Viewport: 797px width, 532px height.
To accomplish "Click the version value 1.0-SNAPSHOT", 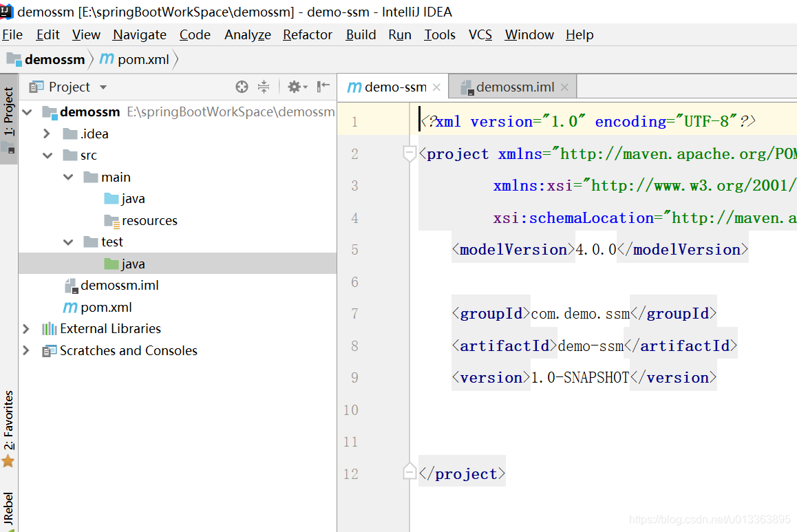I will (x=580, y=378).
